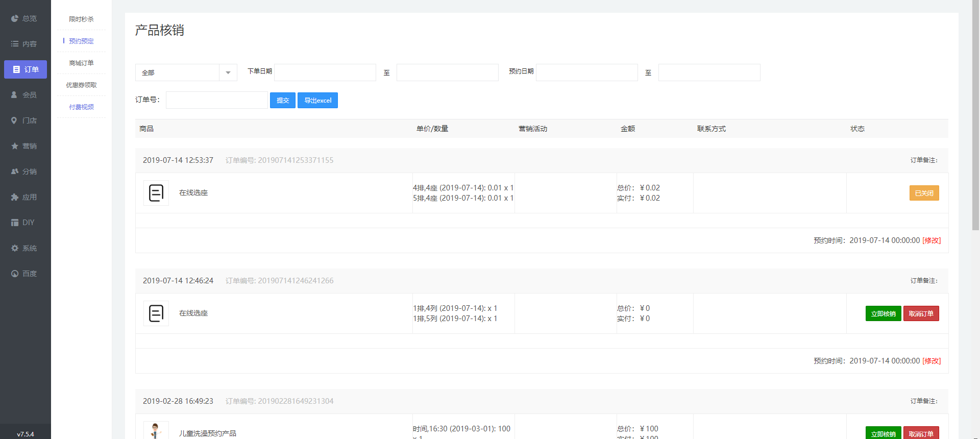This screenshot has height=439, width=980.
Task: Click the 导出excel button
Action: (317, 100)
